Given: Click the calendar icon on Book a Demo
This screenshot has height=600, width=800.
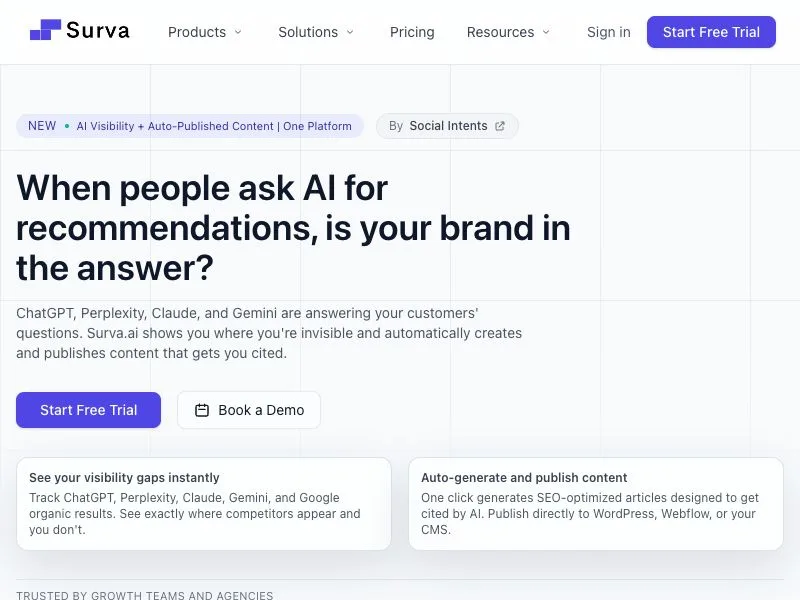Looking at the screenshot, I should 202,410.
